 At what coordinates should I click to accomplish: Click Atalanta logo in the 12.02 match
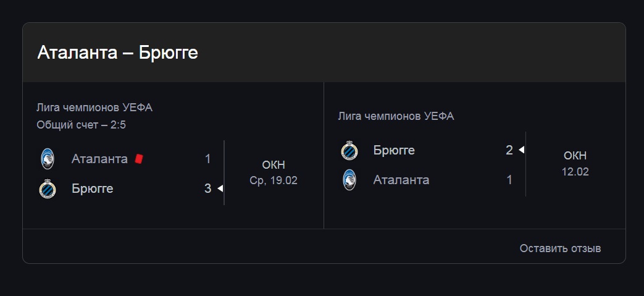(x=349, y=180)
